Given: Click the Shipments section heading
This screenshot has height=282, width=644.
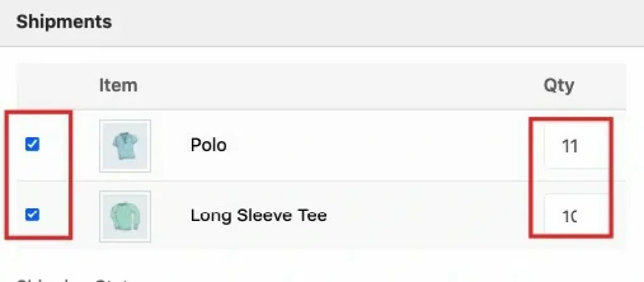Looking at the screenshot, I should click(64, 21).
